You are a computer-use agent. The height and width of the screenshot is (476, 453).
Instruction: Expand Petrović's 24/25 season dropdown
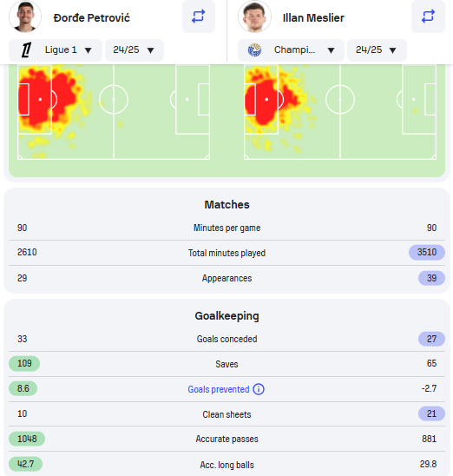click(135, 50)
